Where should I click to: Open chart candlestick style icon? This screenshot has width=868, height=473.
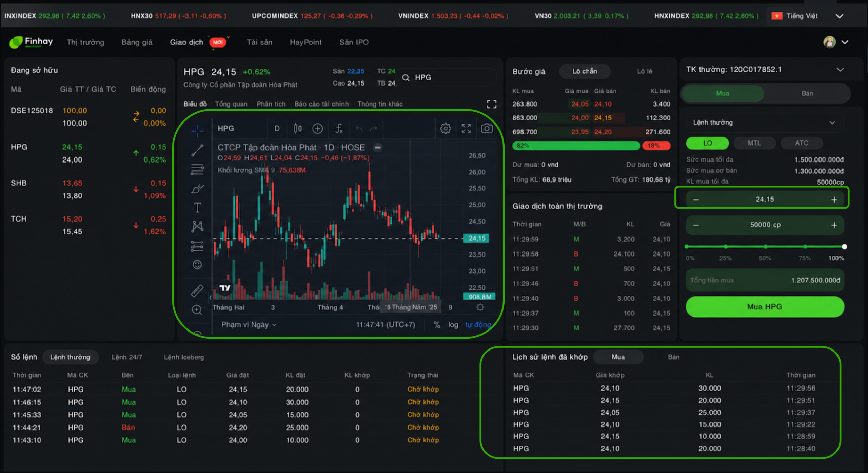tap(298, 128)
